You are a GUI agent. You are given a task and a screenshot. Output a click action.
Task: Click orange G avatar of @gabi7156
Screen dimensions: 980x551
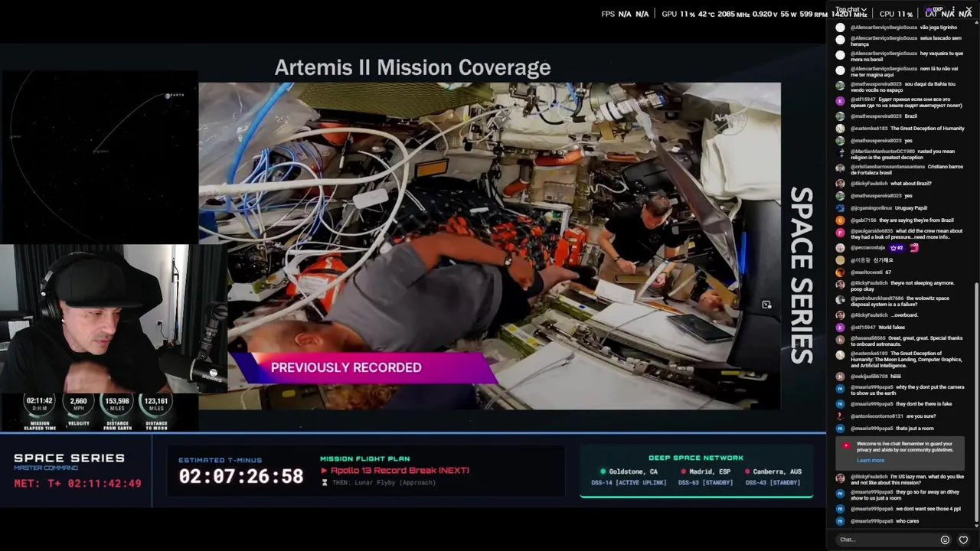(x=840, y=220)
